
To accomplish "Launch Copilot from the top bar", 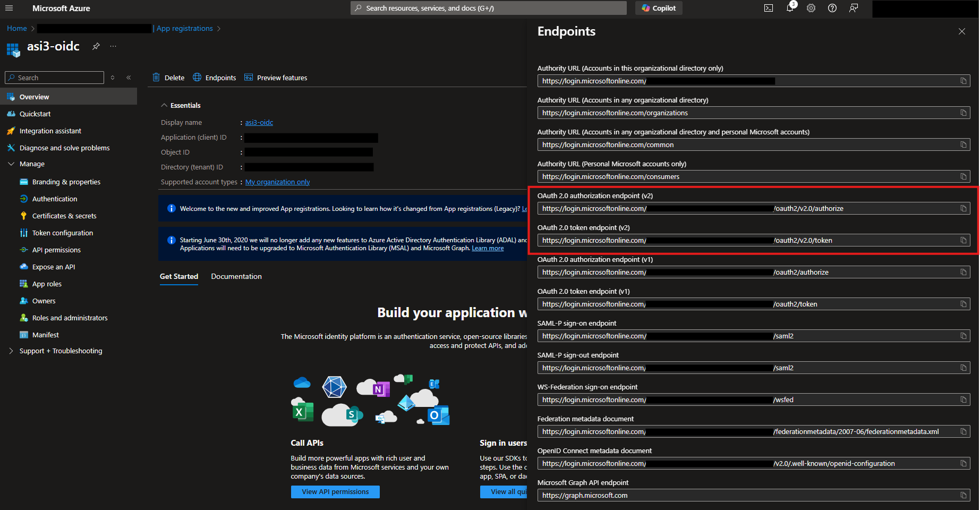I will tap(659, 8).
